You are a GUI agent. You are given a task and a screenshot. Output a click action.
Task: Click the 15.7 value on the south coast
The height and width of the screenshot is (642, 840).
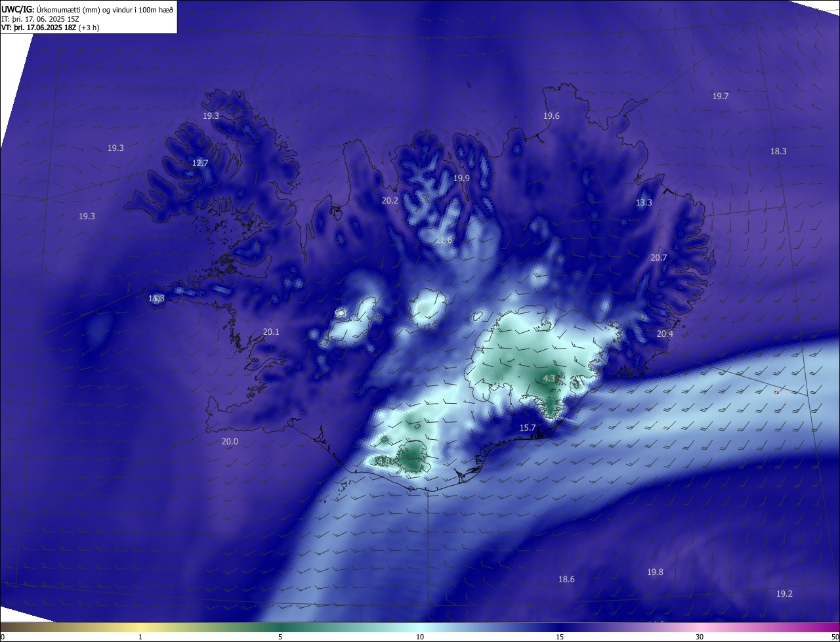click(x=528, y=427)
